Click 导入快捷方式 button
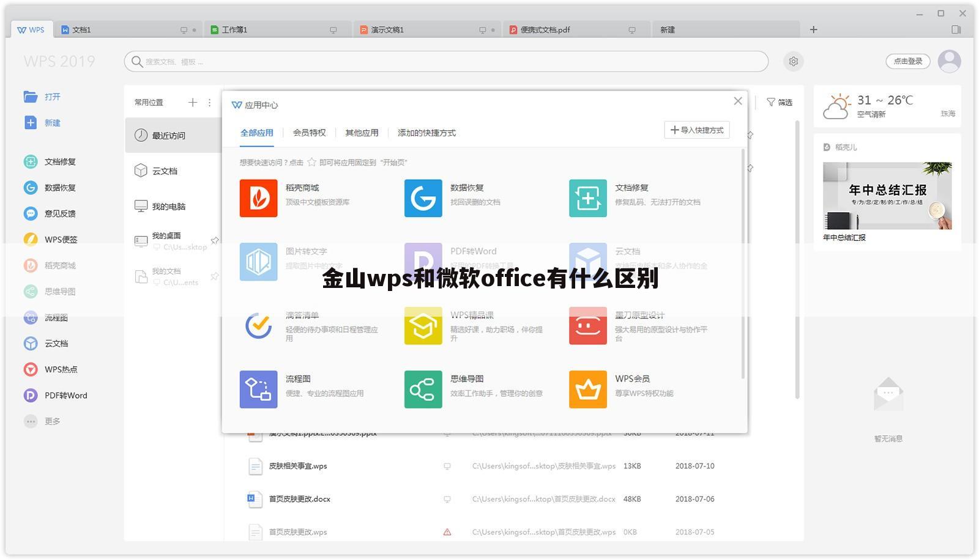 pyautogui.click(x=697, y=130)
